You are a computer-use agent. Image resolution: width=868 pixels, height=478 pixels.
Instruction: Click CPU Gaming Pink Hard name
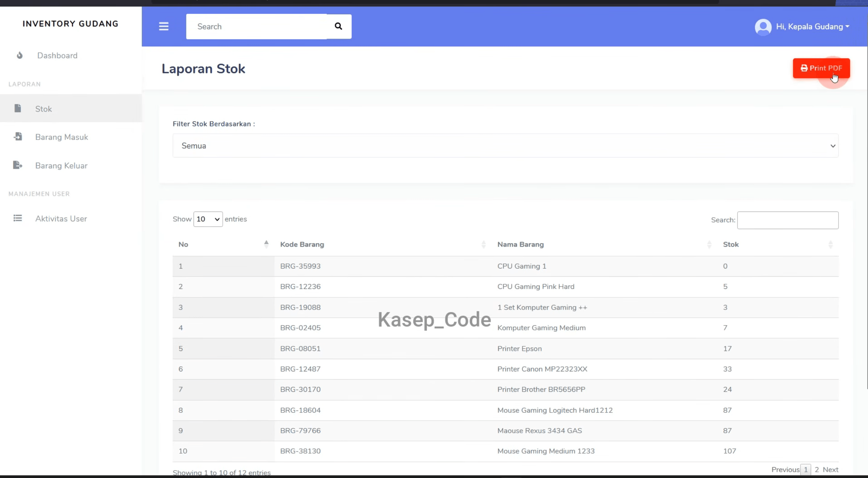tap(536, 287)
